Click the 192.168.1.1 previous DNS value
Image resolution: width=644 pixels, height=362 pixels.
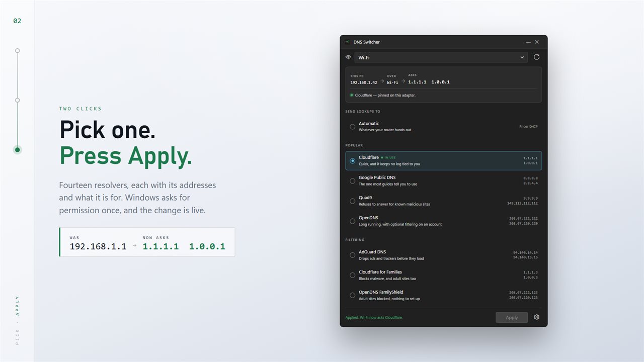pos(98,247)
